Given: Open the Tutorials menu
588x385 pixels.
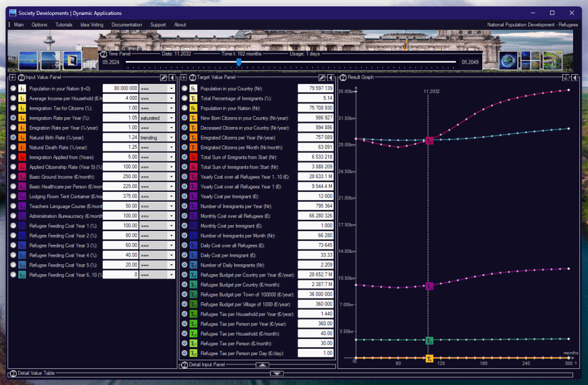Looking at the screenshot, I should 64,25.
